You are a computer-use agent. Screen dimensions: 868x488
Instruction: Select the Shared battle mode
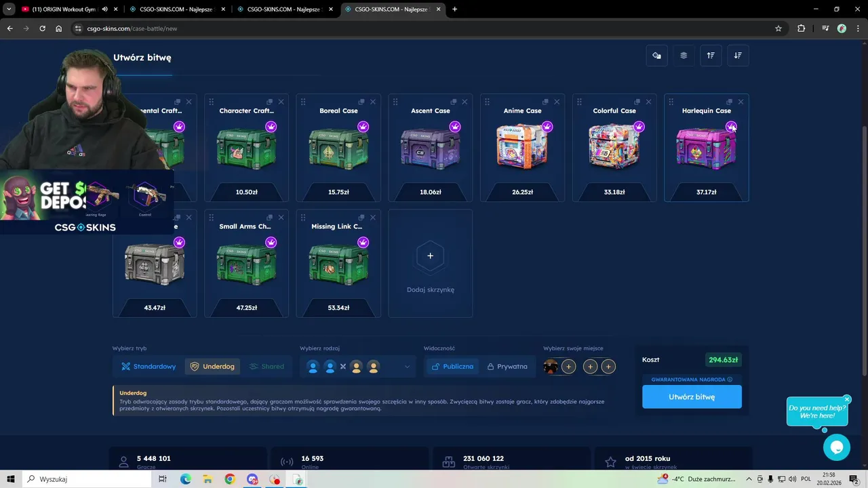coord(267,367)
